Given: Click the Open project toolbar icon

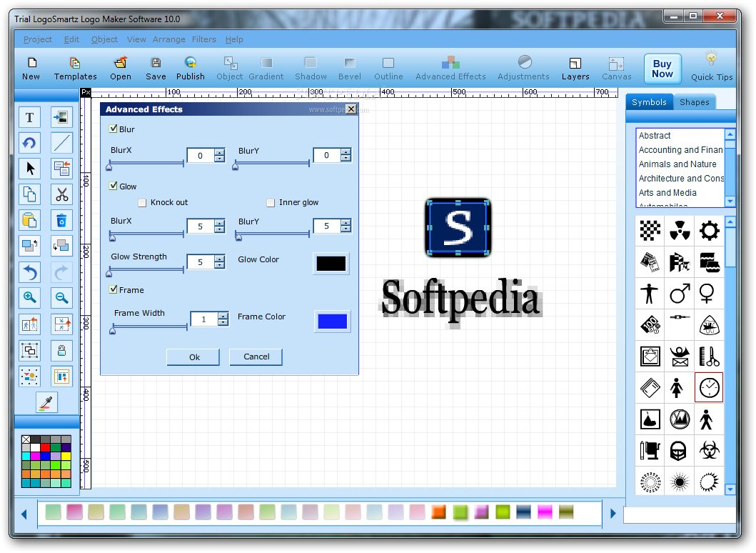Looking at the screenshot, I should click(x=121, y=69).
